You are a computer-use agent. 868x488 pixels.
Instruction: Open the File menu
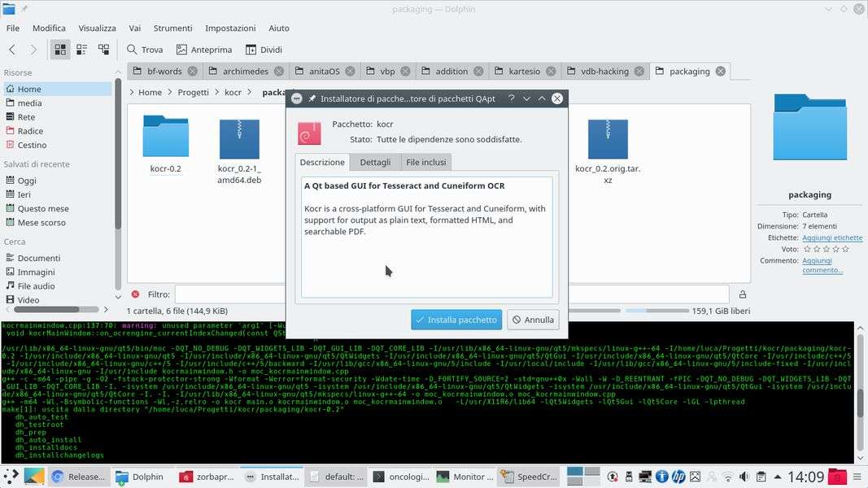click(13, 28)
